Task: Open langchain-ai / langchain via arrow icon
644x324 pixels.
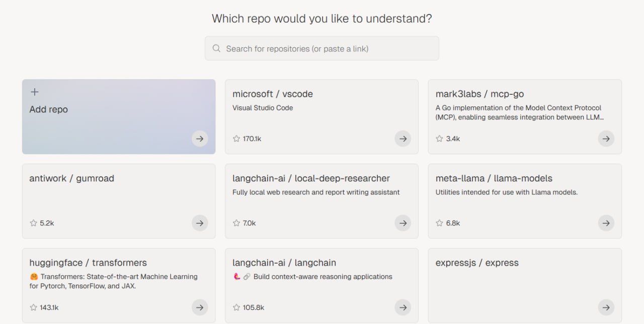Action: [x=403, y=307]
